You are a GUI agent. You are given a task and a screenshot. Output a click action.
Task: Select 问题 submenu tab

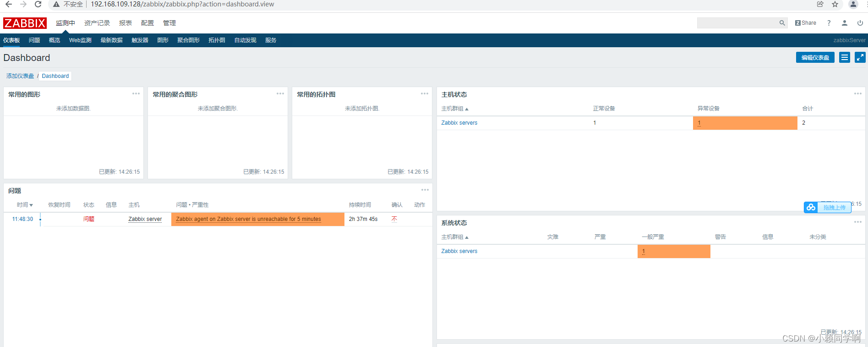pos(34,40)
